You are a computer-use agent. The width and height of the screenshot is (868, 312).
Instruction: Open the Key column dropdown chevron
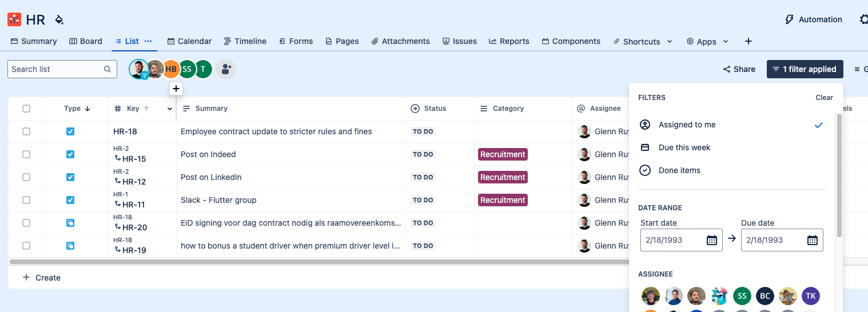pyautogui.click(x=170, y=109)
